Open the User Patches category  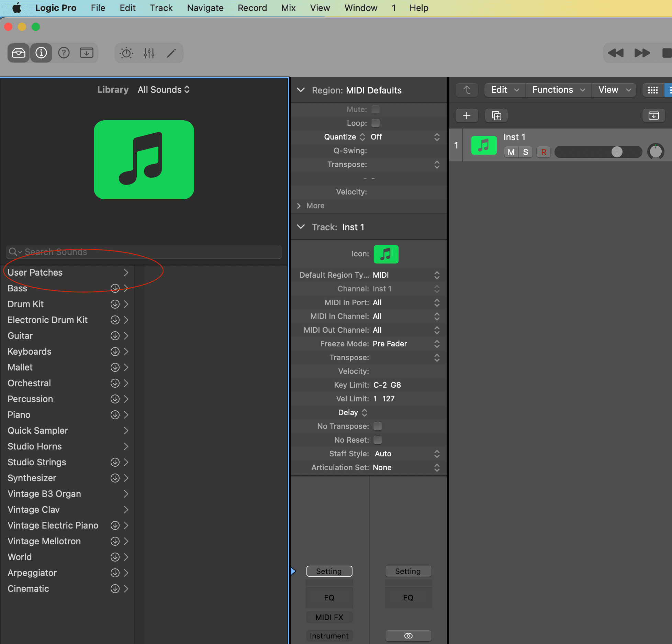[67, 273]
